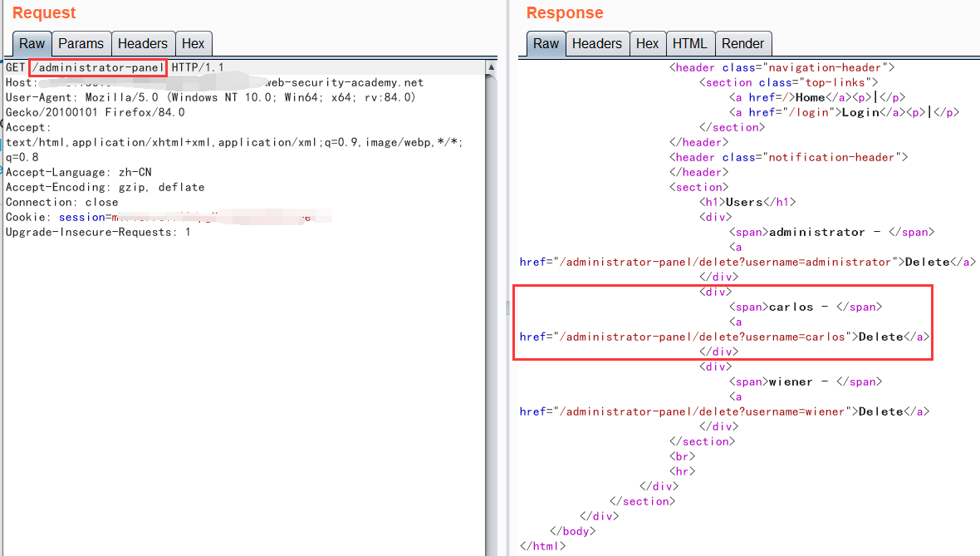Switch to the Request Raw tab
Screen dimensions: 980x556
[x=32, y=44]
